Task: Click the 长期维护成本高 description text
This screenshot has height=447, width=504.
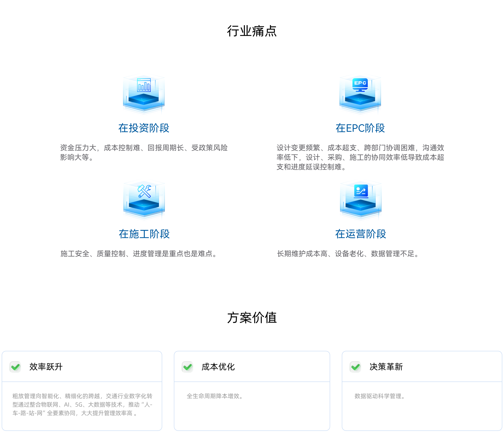Action: (x=348, y=253)
